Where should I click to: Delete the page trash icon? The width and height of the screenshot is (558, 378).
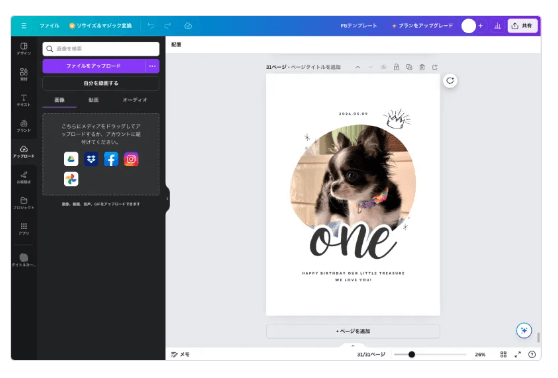(422, 67)
